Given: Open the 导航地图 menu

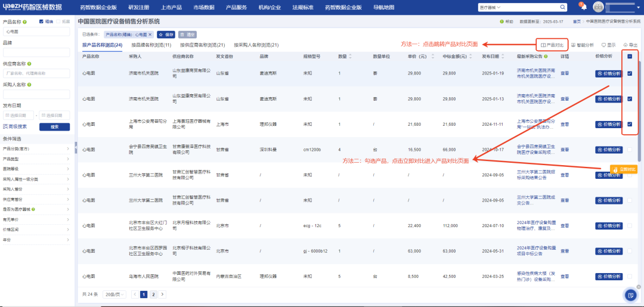Looking at the screenshot, I should pyautogui.click(x=383, y=7).
